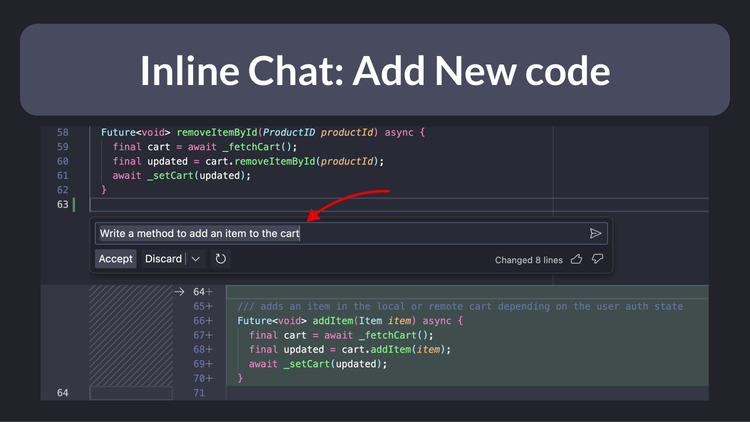Screen dimensions: 750x422
Task: Click 'final updated = cart.addItem(item);' line
Action: [350, 349]
